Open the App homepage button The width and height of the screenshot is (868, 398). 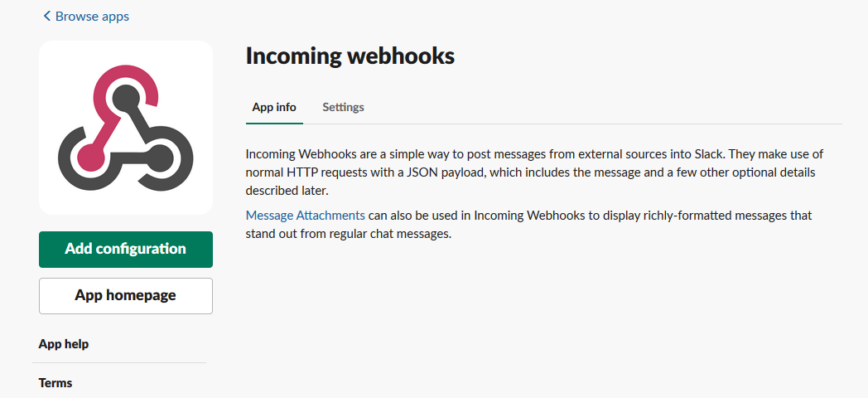[x=126, y=296]
